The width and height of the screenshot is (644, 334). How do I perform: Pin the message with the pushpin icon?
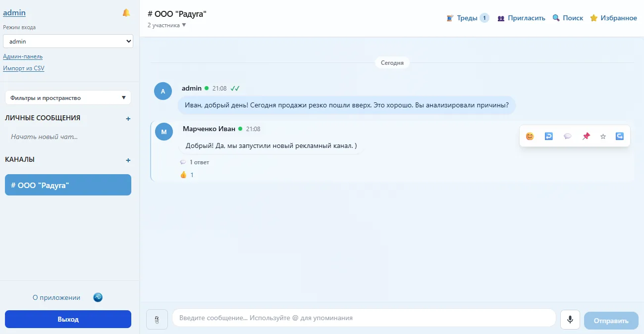pyautogui.click(x=586, y=136)
